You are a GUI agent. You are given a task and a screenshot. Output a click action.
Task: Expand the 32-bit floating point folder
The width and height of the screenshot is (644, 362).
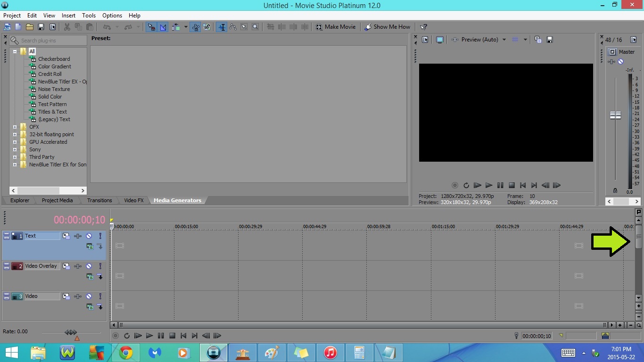point(15,134)
